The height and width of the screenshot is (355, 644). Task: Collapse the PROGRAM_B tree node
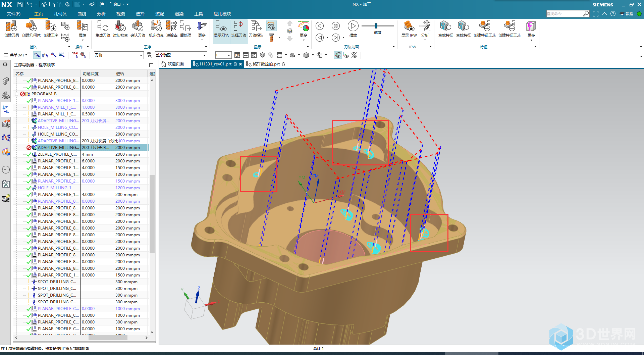pos(16,94)
